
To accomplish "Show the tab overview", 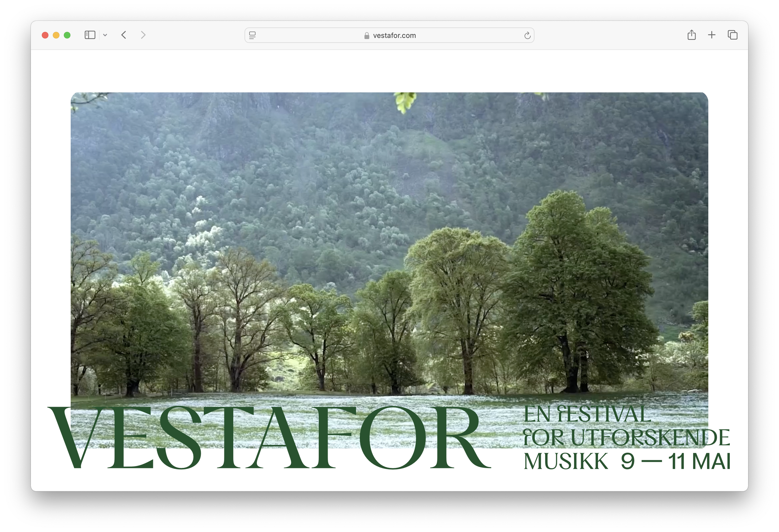I will click(732, 35).
